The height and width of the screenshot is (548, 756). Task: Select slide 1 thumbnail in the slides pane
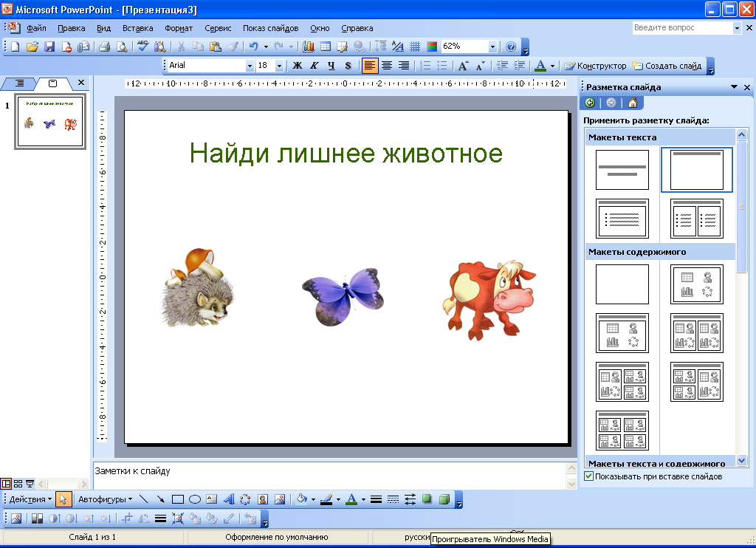(x=50, y=122)
